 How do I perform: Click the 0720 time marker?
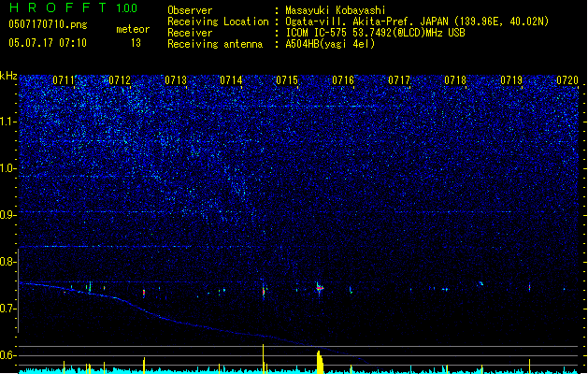point(567,80)
